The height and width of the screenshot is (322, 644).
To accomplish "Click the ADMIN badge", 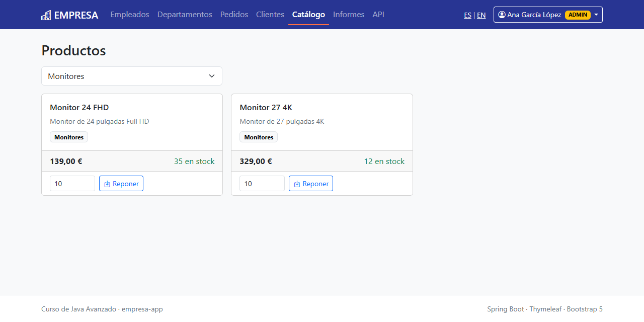I will [578, 15].
